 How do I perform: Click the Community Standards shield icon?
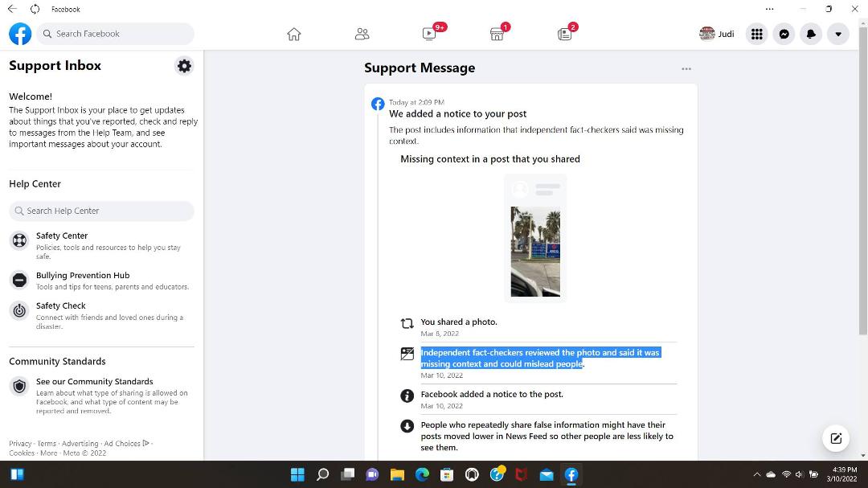point(19,386)
